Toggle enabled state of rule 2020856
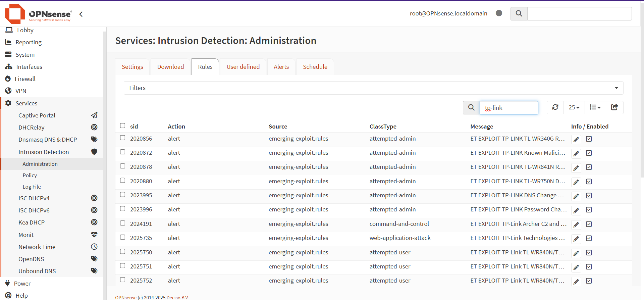The image size is (644, 300). (589, 139)
